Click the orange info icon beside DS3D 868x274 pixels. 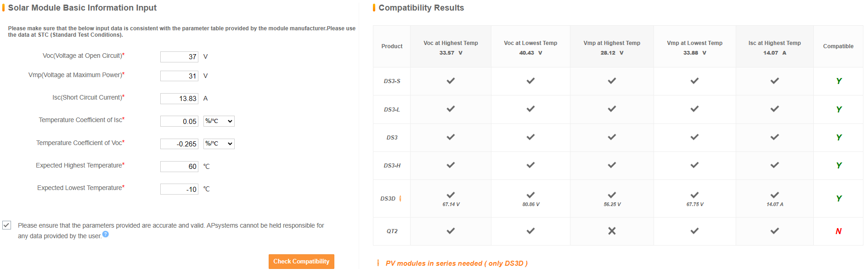click(x=400, y=198)
